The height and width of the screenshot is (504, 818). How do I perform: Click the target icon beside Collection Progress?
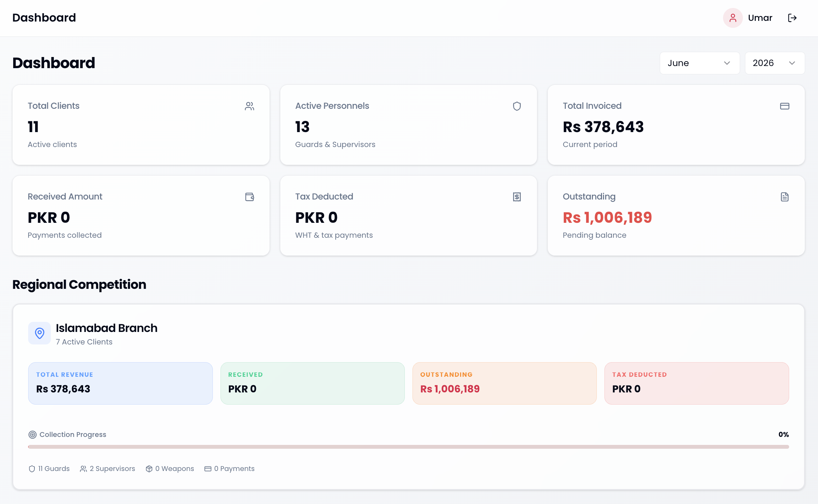click(32, 434)
